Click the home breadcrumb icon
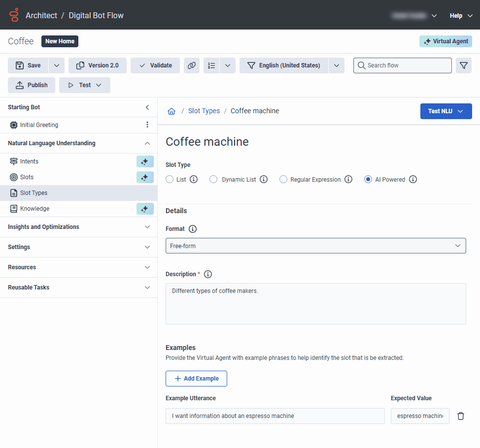The width and height of the screenshot is (480, 448). pyautogui.click(x=171, y=111)
